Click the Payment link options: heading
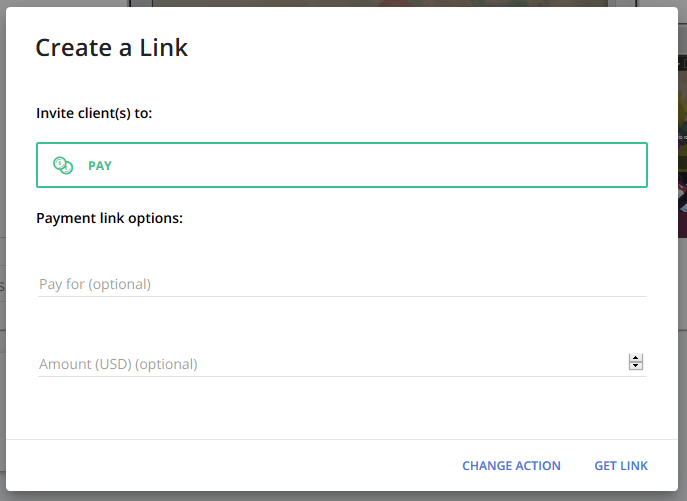The image size is (687, 501). [x=110, y=218]
